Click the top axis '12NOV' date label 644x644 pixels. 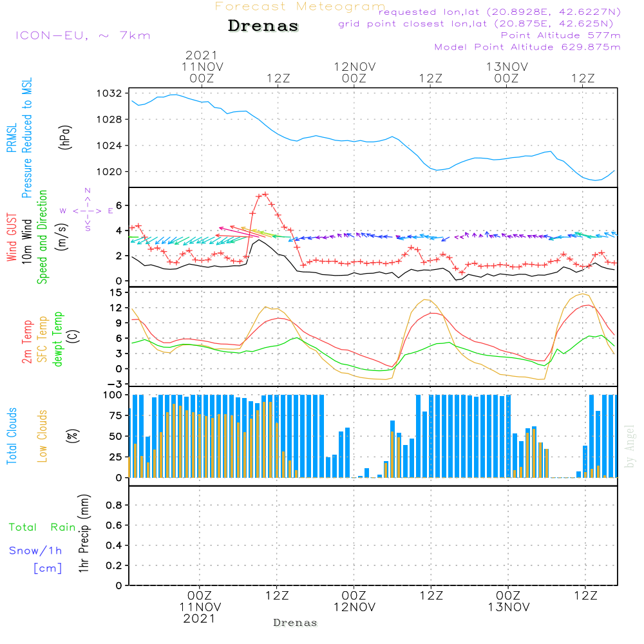click(355, 67)
